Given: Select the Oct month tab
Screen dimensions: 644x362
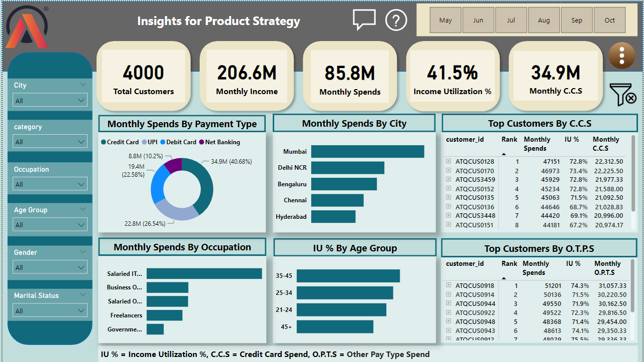Looking at the screenshot, I should 609,21.
